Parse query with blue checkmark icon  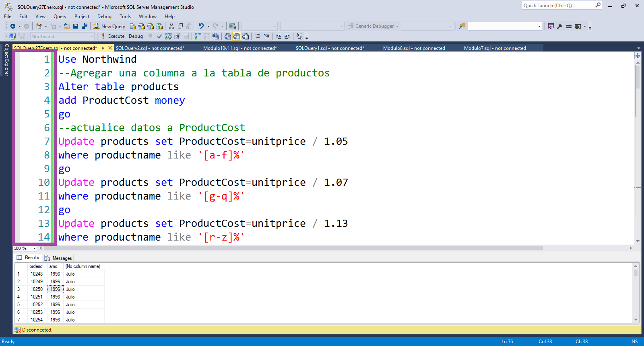pyautogui.click(x=159, y=36)
